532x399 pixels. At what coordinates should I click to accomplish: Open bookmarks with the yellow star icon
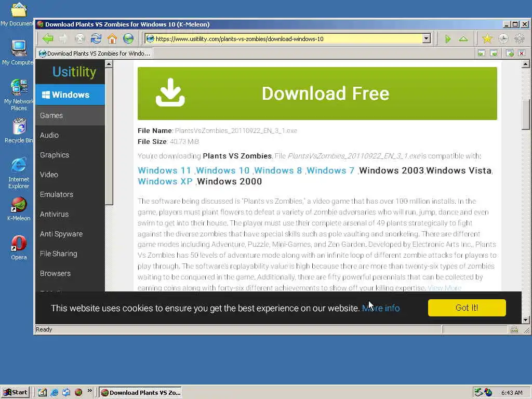pos(487,38)
